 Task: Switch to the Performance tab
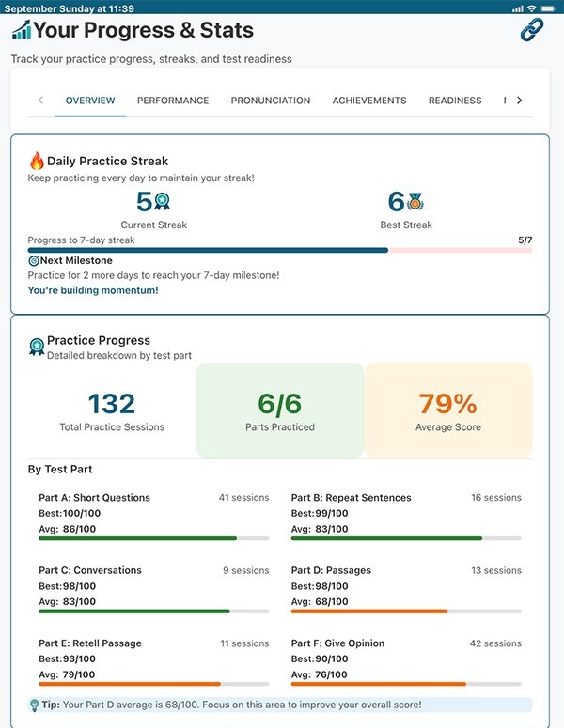(173, 101)
